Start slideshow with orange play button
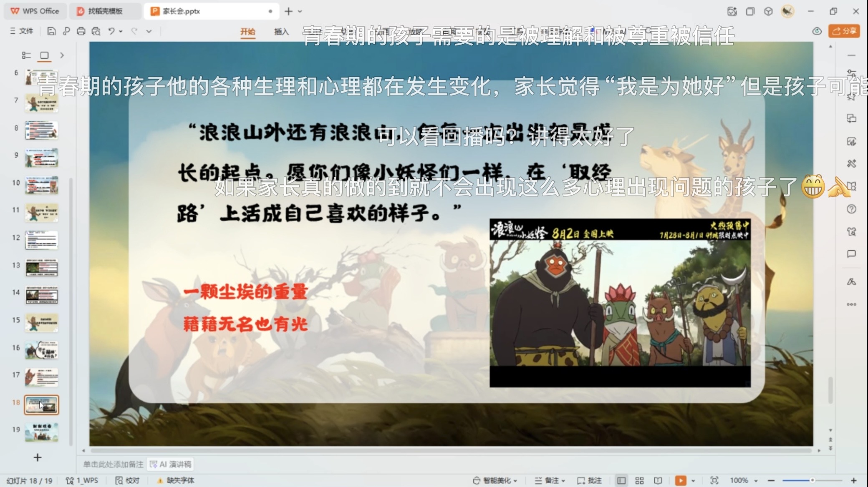Viewport: 868px width, 487px height. (681, 481)
